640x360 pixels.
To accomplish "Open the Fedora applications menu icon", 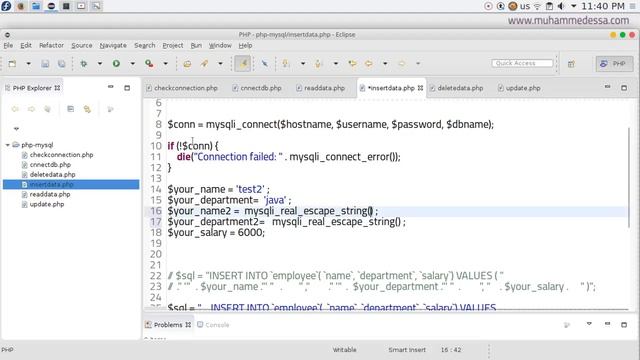I will (x=6, y=6).
